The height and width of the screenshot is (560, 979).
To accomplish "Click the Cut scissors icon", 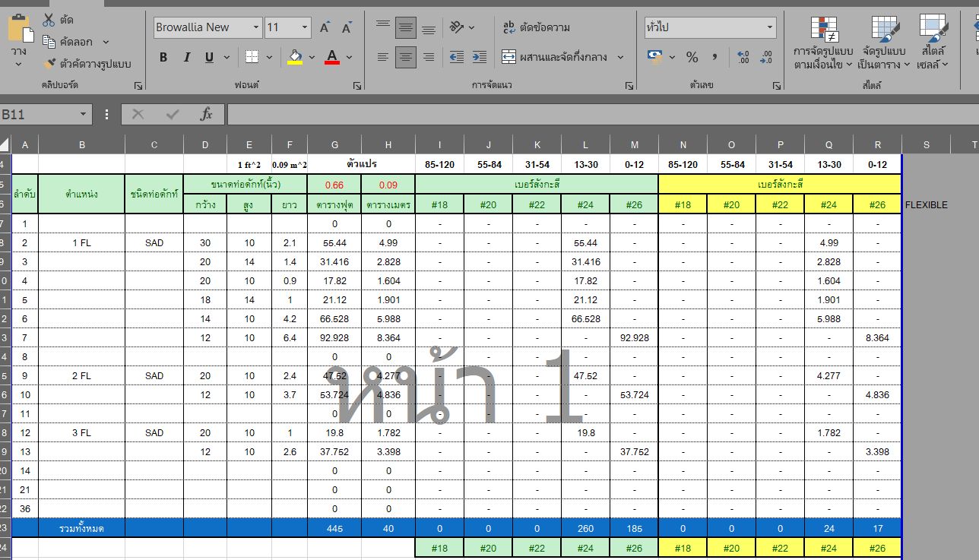I will (x=49, y=20).
